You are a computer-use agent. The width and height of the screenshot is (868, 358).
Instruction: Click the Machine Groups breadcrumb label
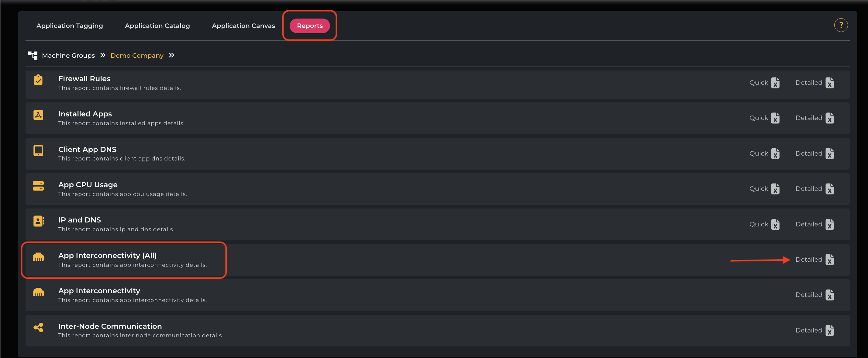point(68,56)
